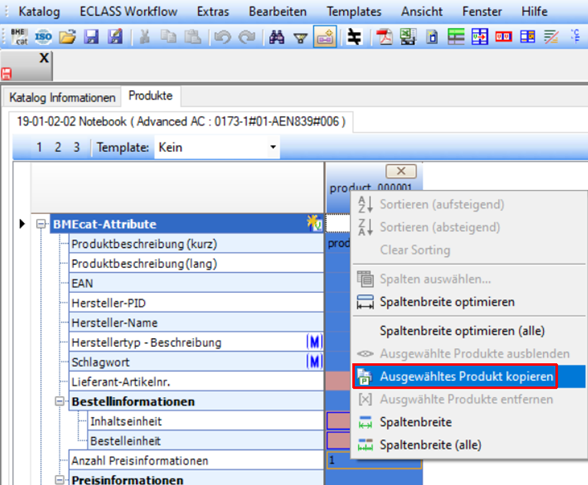
Task: Click the red two-cell toolbar icon
Action: coord(504,37)
